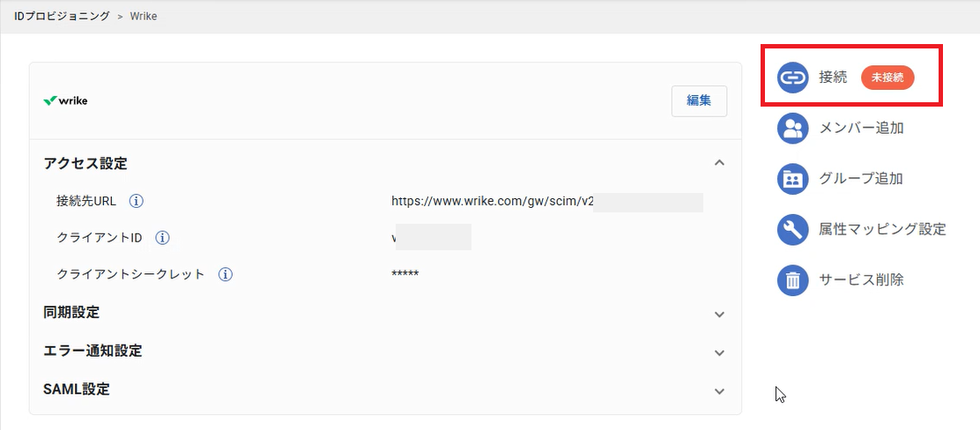Click the SAML設定 heading
The height and width of the screenshot is (430, 980).
pos(77,389)
